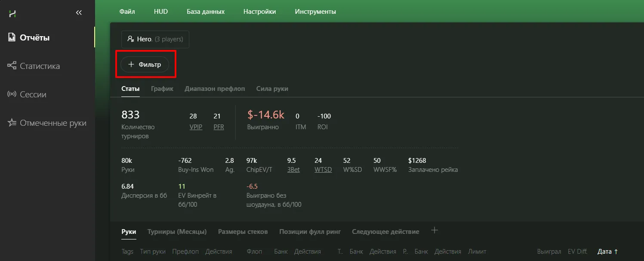Open the Статистика section icon
The width and height of the screenshot is (644, 261).
click(x=12, y=66)
